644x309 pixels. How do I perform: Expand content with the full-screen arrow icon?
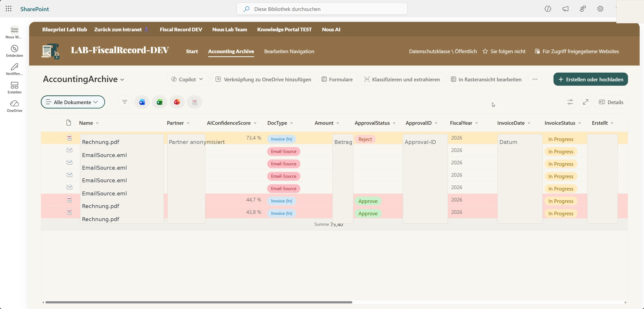coord(586,102)
